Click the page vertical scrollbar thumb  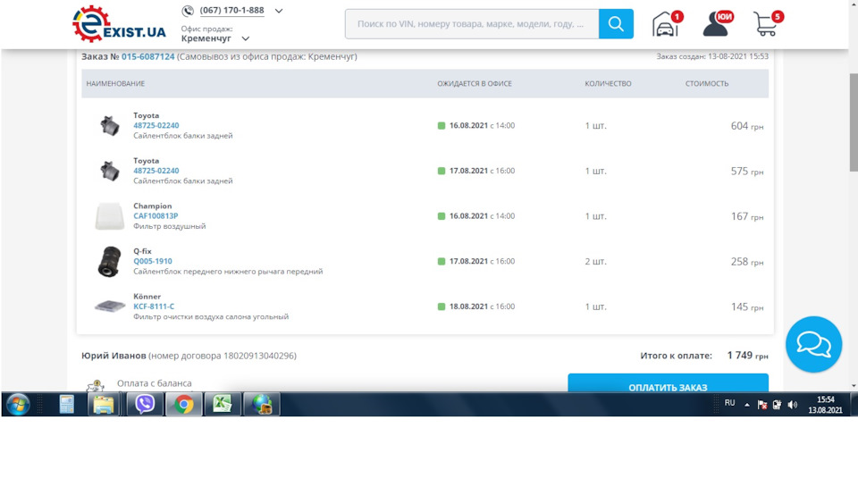tap(853, 122)
